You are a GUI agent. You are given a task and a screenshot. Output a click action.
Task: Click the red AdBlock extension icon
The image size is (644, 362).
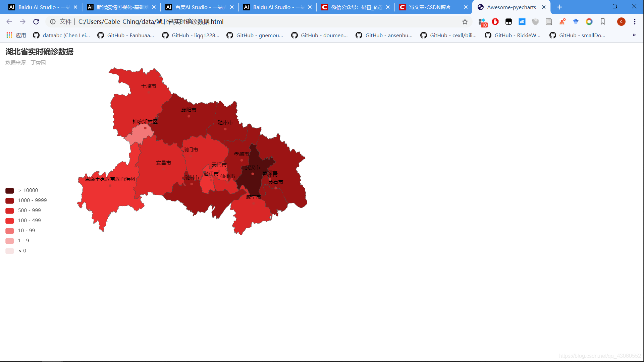click(495, 22)
